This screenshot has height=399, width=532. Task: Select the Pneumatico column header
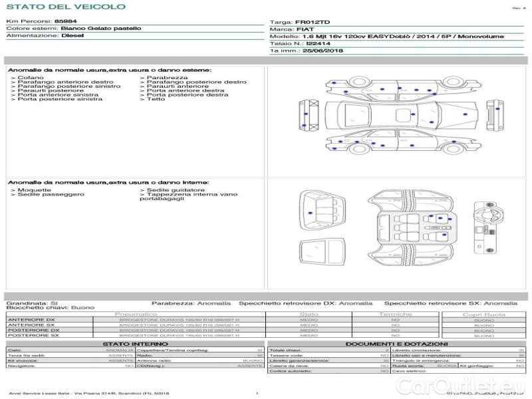pos(136,314)
